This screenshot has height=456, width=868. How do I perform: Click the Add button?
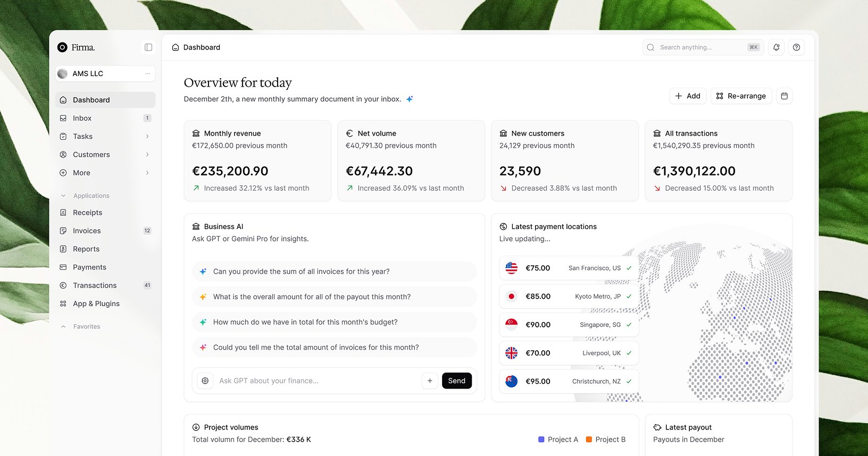point(688,96)
